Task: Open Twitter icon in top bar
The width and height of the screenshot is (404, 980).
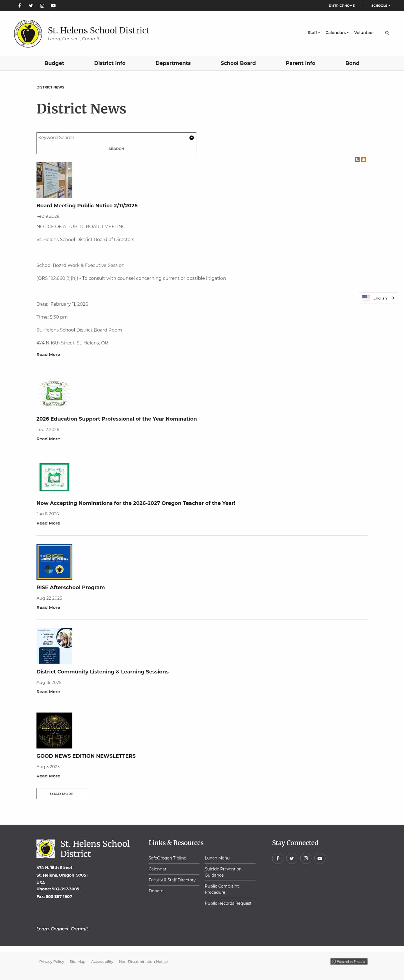Action: click(x=31, y=6)
